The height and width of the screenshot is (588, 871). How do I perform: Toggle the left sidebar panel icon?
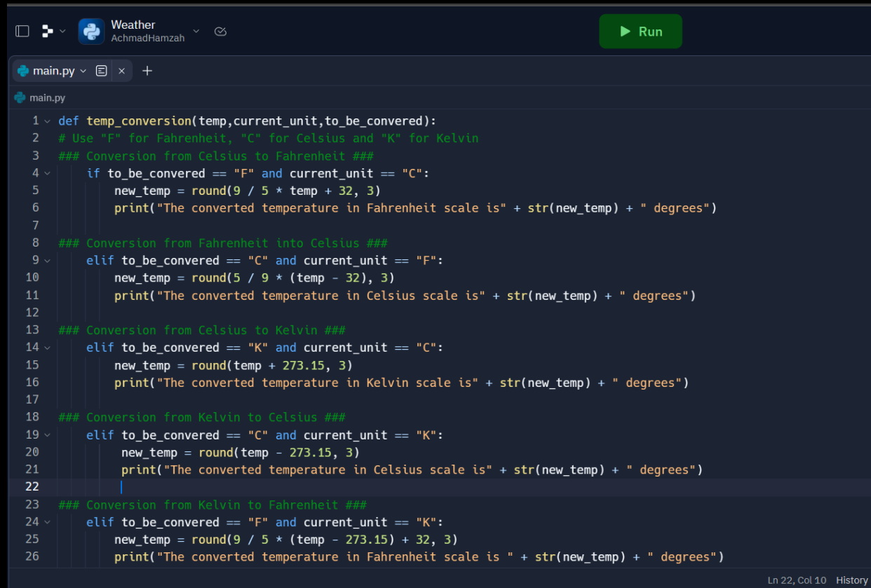22,31
